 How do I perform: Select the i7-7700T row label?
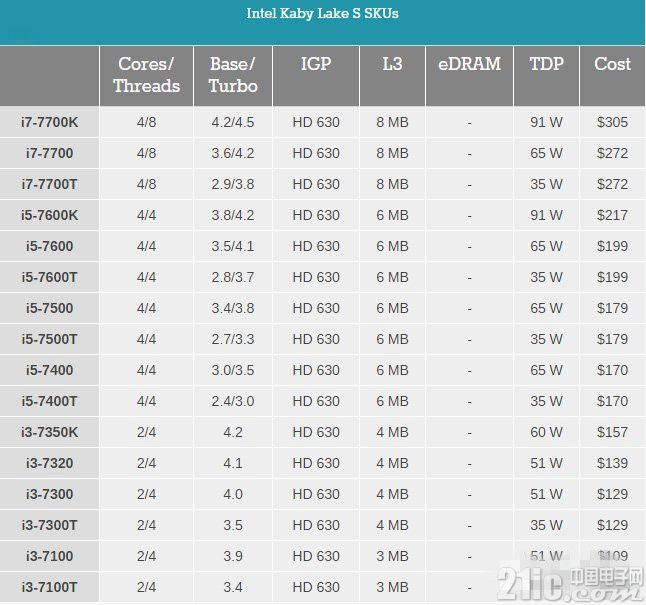[x=49, y=184]
